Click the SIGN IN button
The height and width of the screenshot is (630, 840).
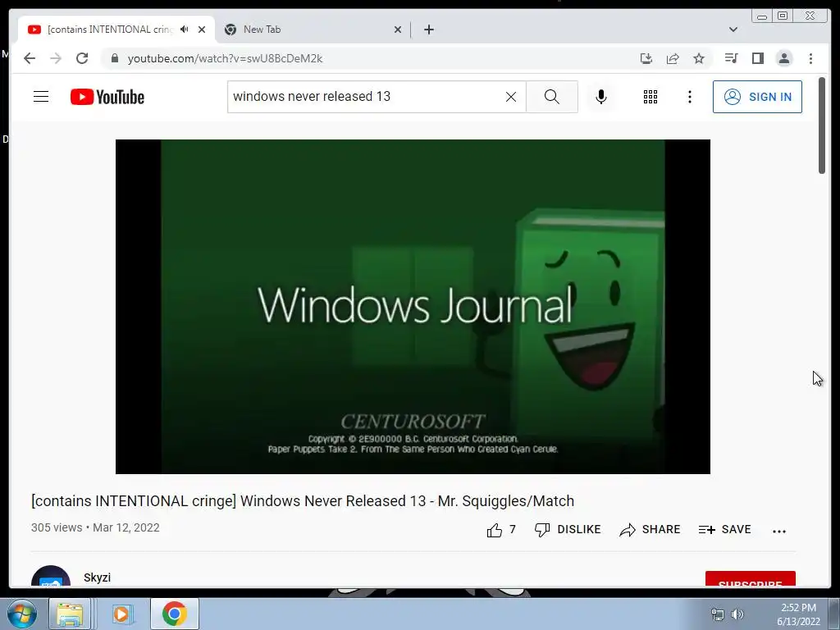[757, 97]
